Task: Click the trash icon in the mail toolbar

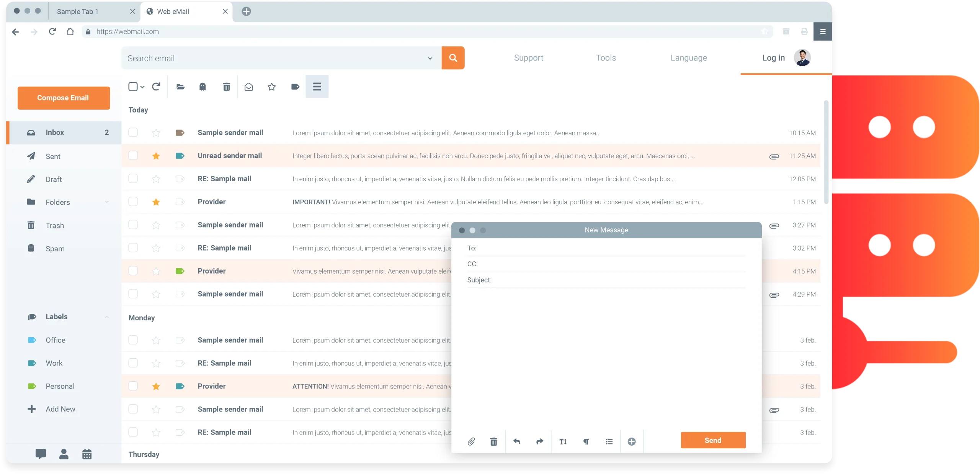Action: [226, 87]
